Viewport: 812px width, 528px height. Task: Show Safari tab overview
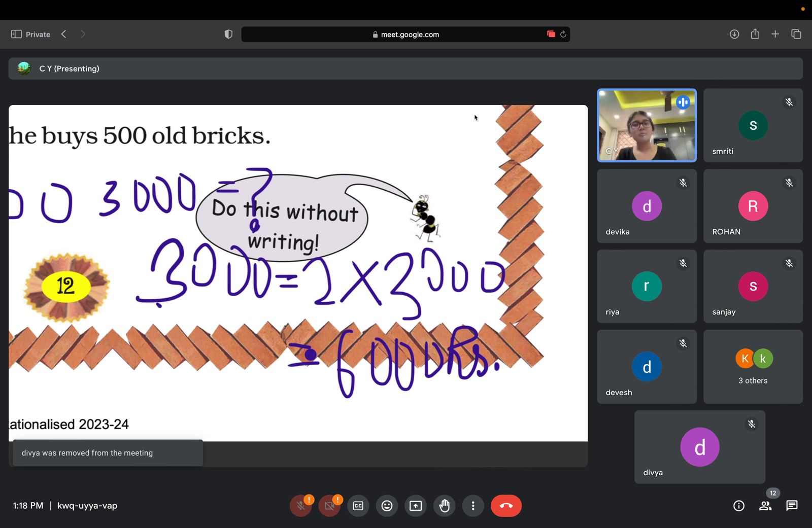click(796, 34)
